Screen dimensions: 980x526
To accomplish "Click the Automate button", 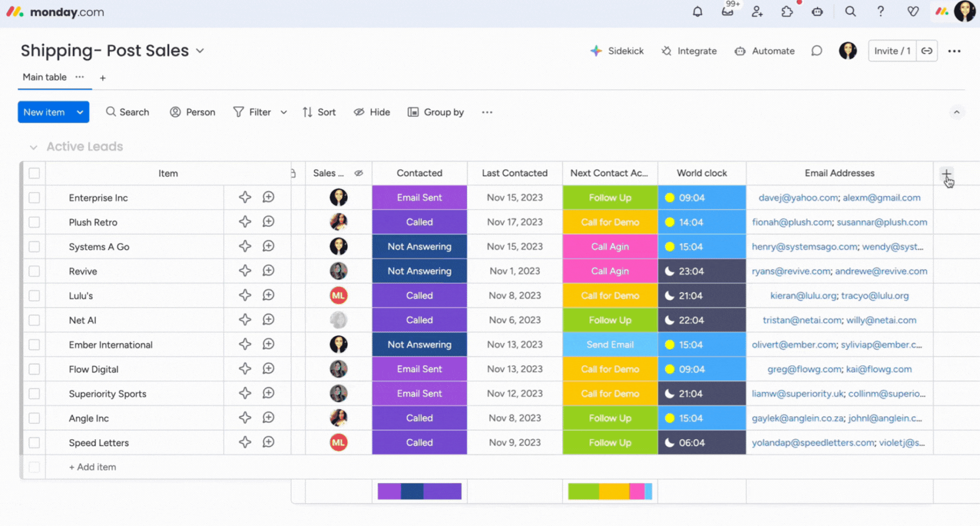I will [764, 51].
